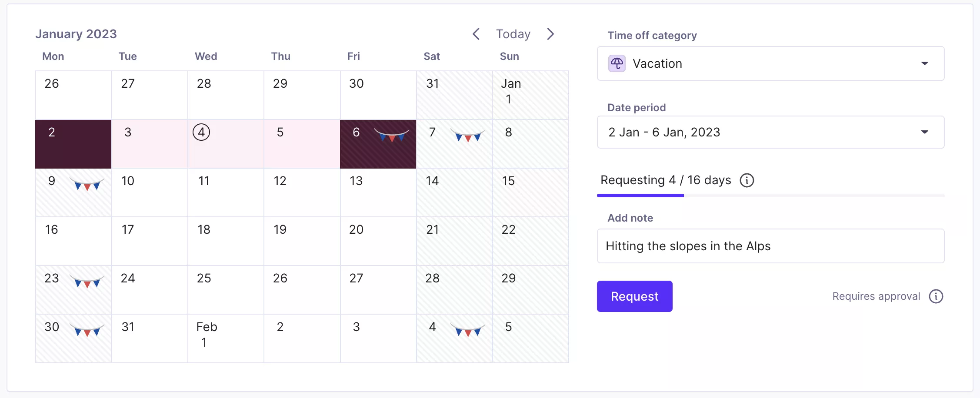This screenshot has width=980, height=398.
Task: Click the requested days progress bar
Action: pyautogui.click(x=770, y=196)
